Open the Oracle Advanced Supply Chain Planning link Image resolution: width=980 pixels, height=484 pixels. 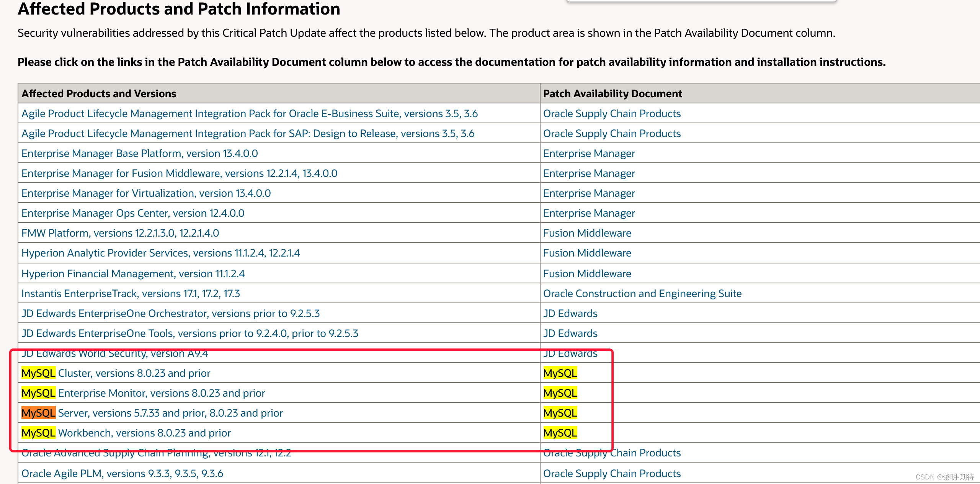tap(156, 453)
